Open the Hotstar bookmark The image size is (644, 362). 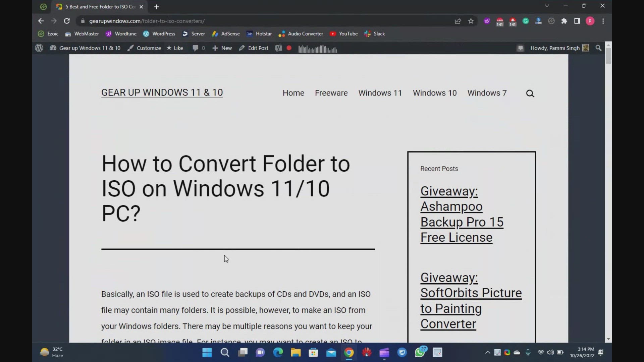click(x=259, y=34)
